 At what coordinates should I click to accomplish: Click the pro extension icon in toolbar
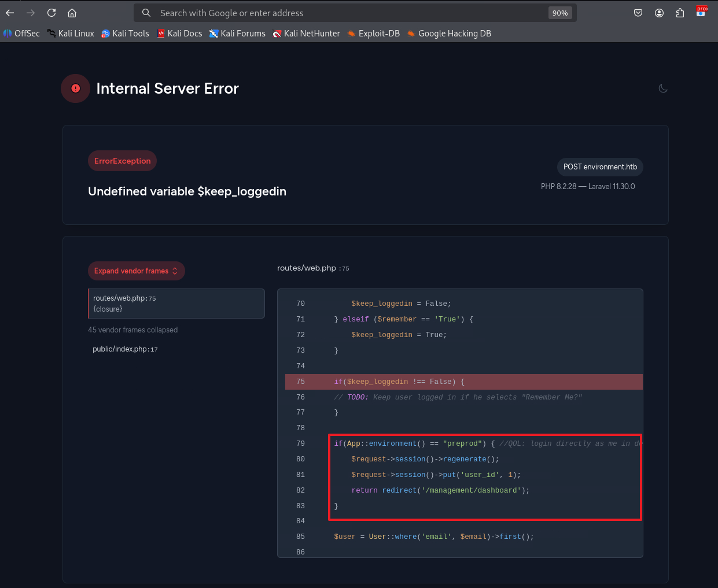point(701,12)
